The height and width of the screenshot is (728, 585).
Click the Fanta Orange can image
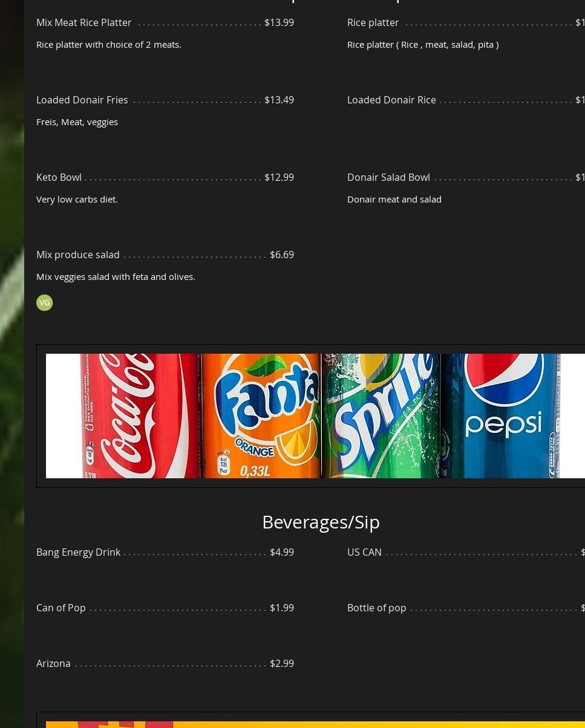tap(261, 416)
